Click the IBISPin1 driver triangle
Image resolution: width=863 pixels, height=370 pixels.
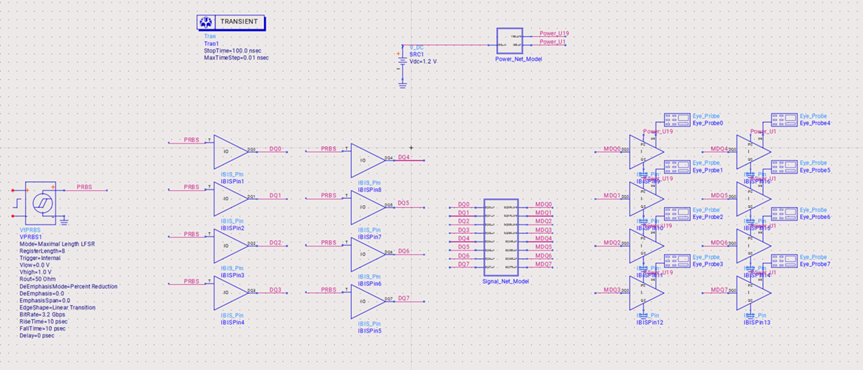pos(231,151)
